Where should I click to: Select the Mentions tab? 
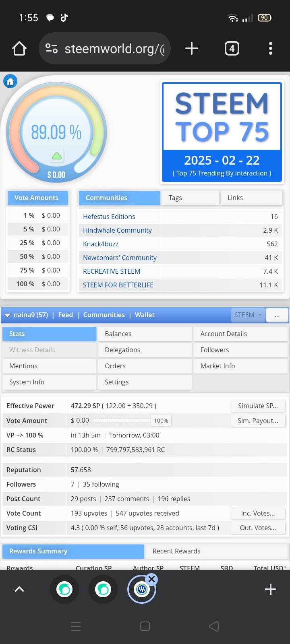(x=50, y=366)
